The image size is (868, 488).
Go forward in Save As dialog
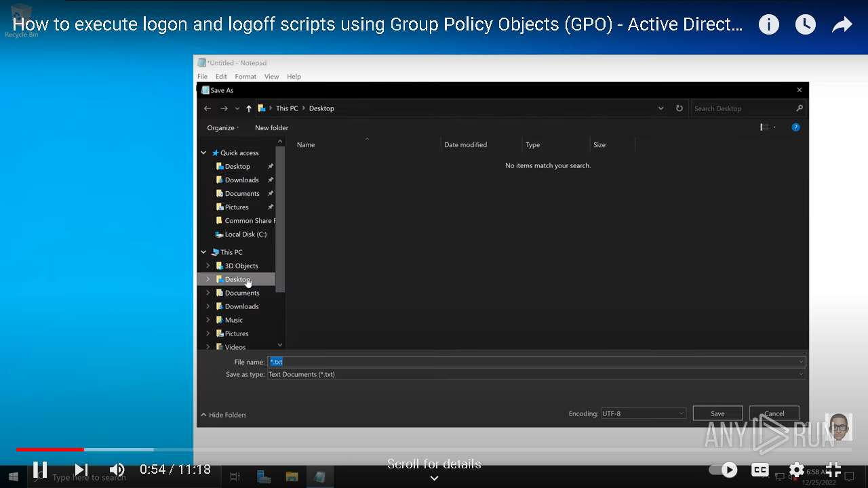tap(224, 108)
